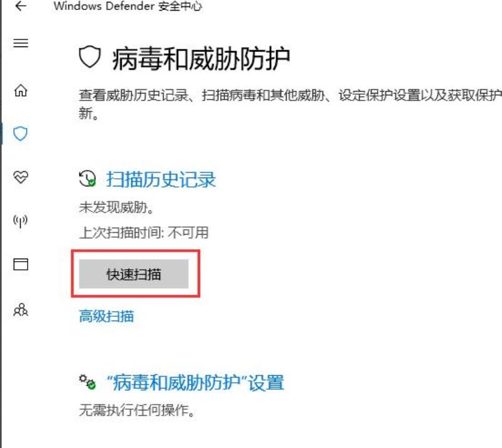Image resolution: width=502 pixels, height=448 pixels.
Task: Click the 无需执行任何操作 status text
Action: click(x=137, y=410)
